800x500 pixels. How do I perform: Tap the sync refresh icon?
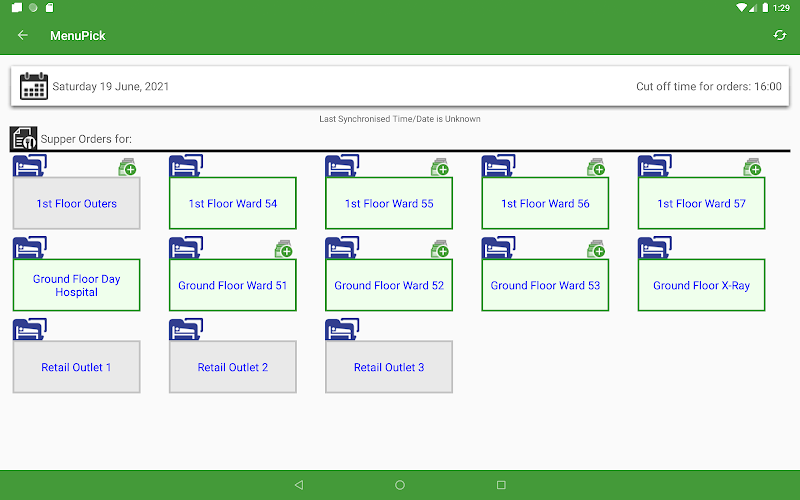point(780,35)
